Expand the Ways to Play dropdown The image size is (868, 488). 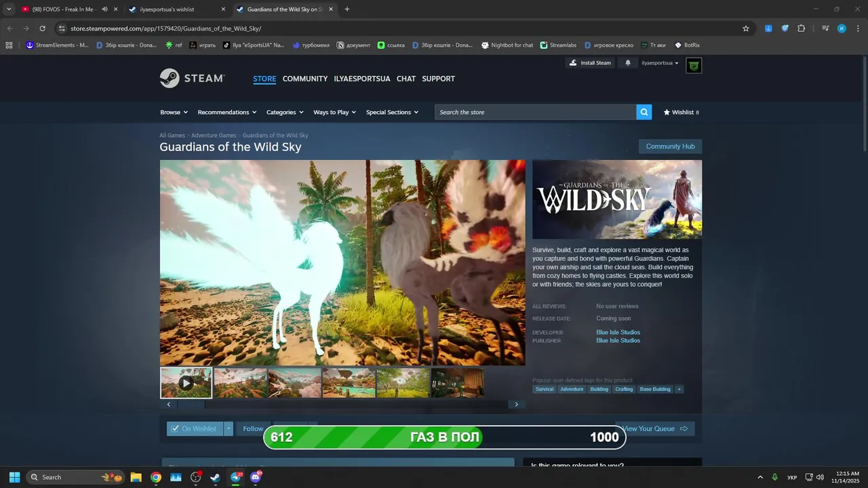[x=334, y=112]
